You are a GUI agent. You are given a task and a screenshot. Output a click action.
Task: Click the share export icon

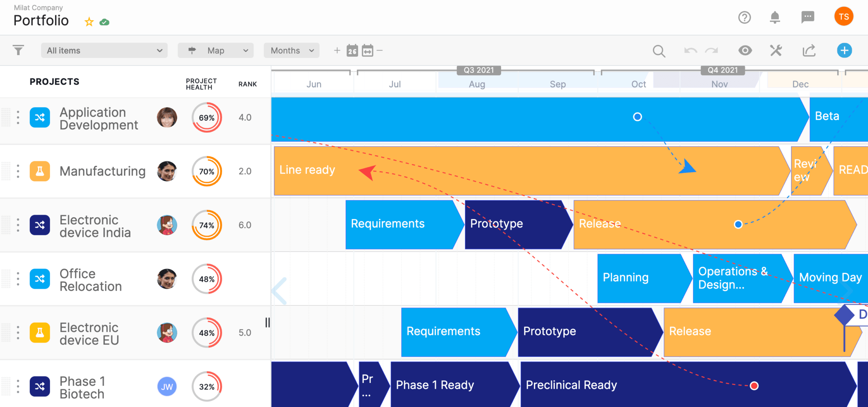pos(809,50)
